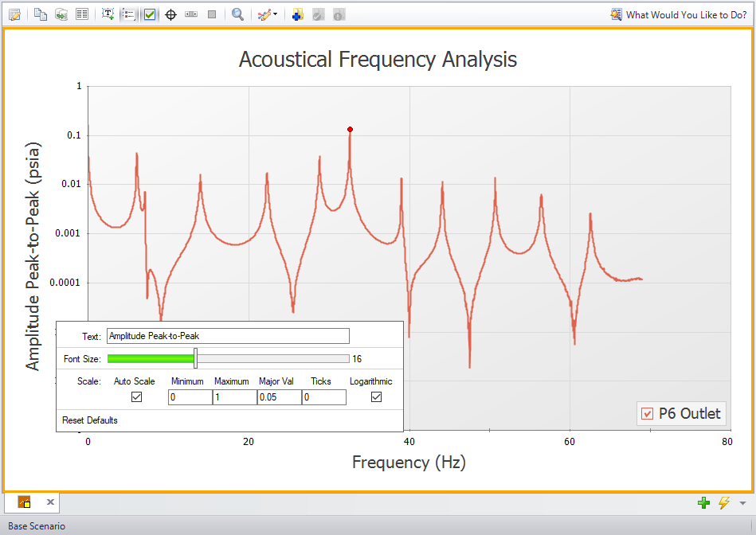Open the export graph data icon
Image resolution: width=756 pixels, height=535 pixels.
click(61, 14)
